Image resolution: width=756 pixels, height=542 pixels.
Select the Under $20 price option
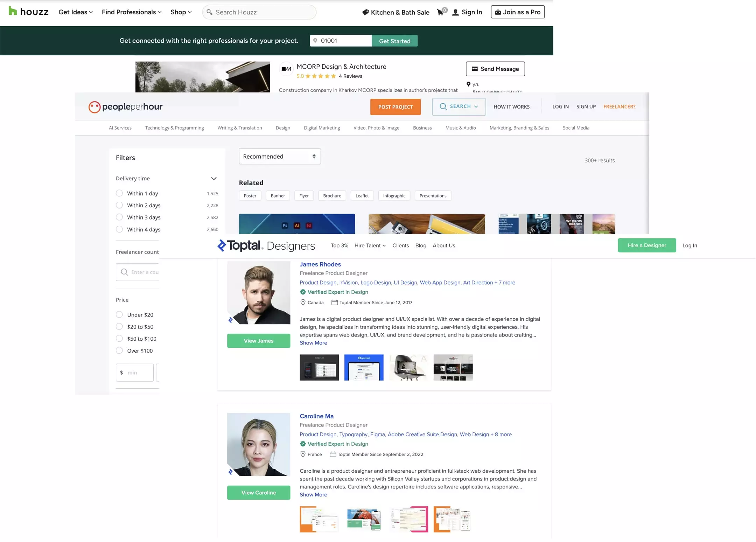[x=119, y=315]
